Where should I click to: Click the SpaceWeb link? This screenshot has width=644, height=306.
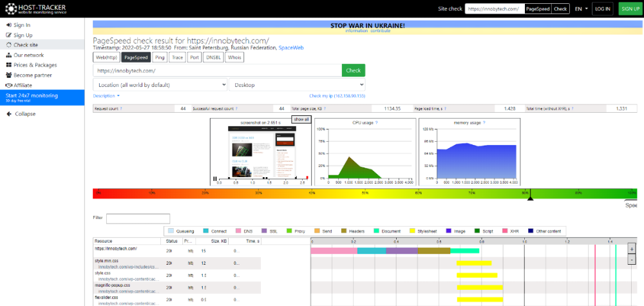click(291, 48)
